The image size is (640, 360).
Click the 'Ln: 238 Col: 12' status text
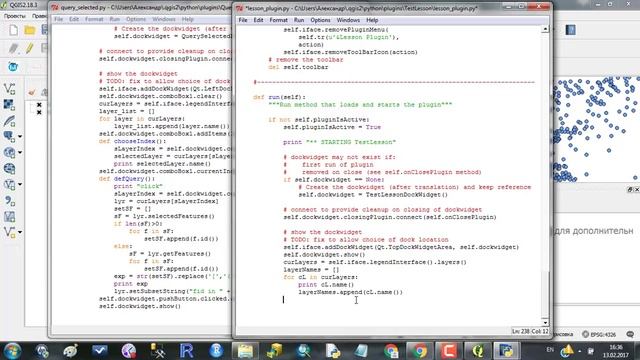[530, 331]
